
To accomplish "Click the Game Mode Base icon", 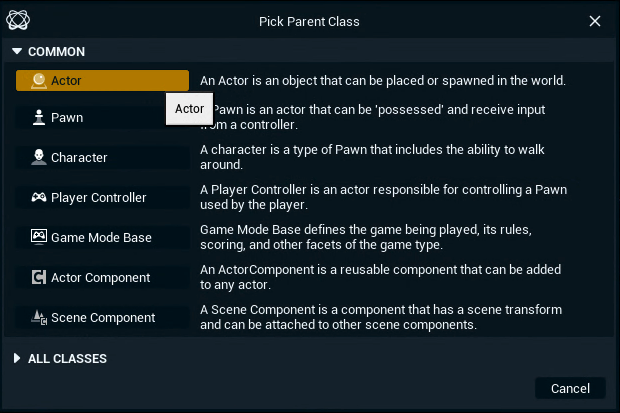I will click(38, 237).
